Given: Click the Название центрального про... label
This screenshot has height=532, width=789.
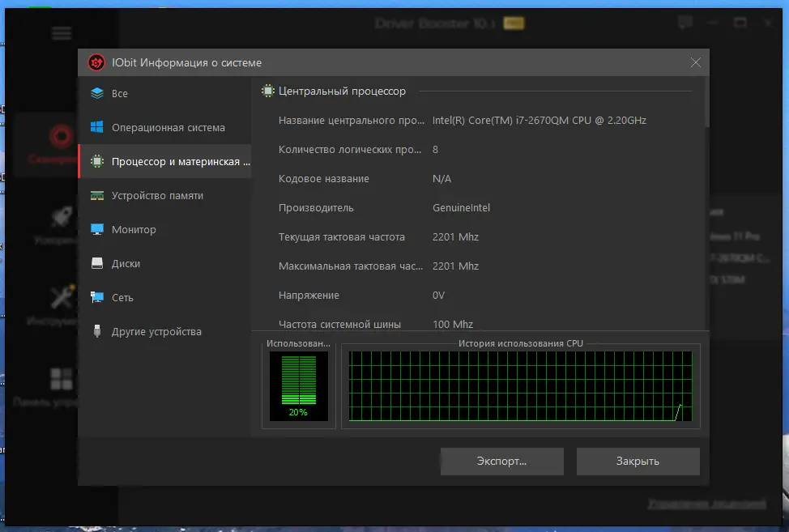Looking at the screenshot, I should click(352, 120).
